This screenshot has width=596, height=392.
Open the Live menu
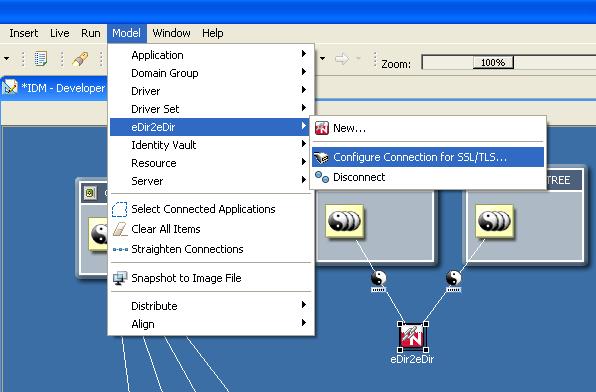pos(60,33)
